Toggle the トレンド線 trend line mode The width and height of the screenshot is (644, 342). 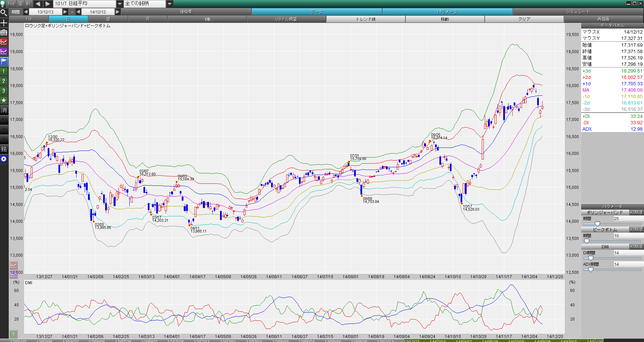pos(366,19)
